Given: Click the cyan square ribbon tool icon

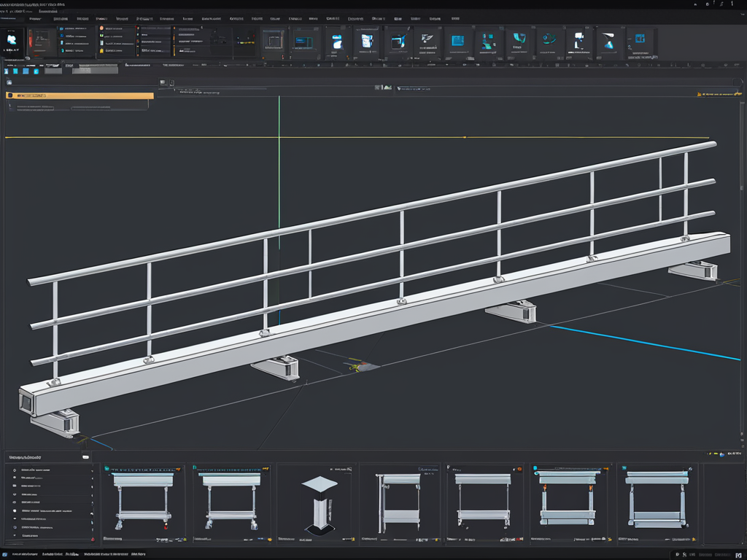Looking at the screenshot, I should pos(458,41).
